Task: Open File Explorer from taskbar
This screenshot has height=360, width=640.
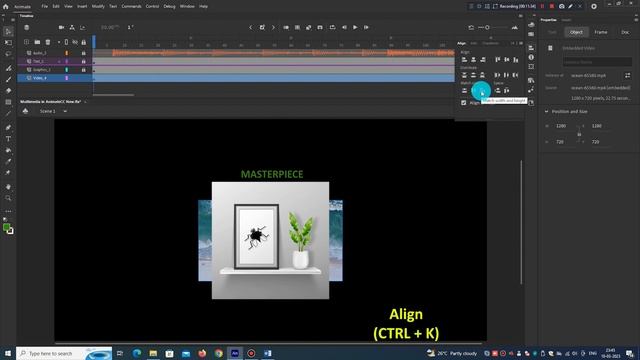Action: tap(153, 353)
